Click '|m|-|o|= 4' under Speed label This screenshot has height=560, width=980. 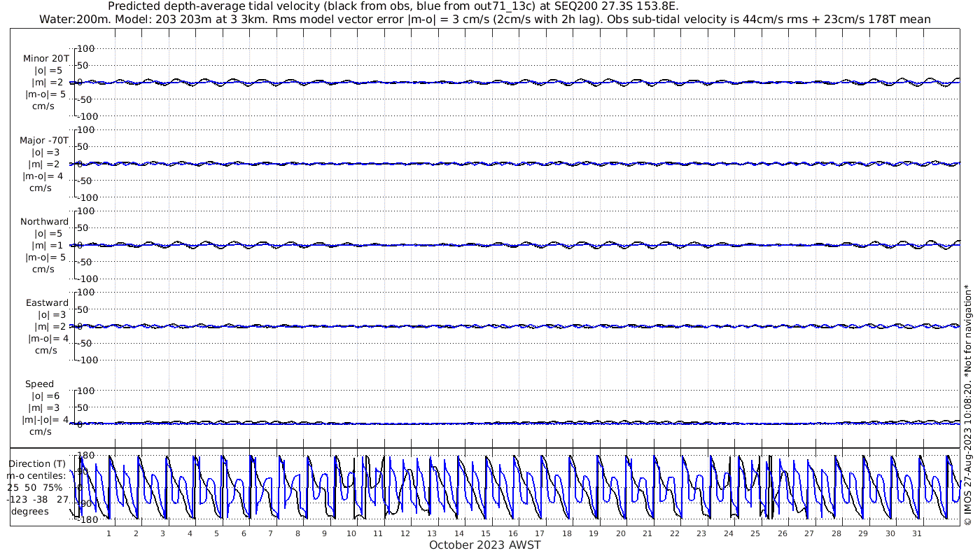point(45,419)
